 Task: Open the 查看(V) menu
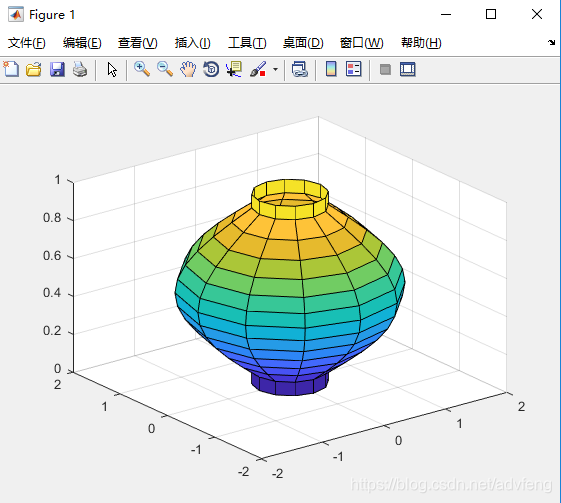[x=138, y=43]
